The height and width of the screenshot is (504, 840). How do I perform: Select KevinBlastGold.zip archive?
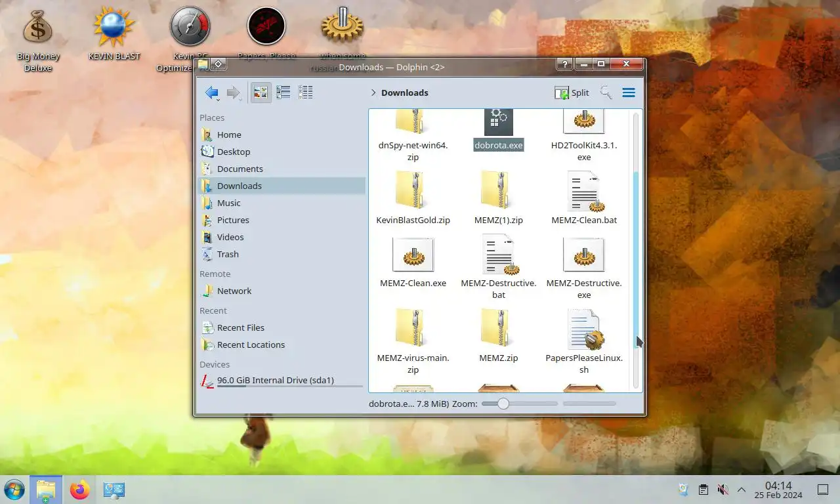(413, 198)
